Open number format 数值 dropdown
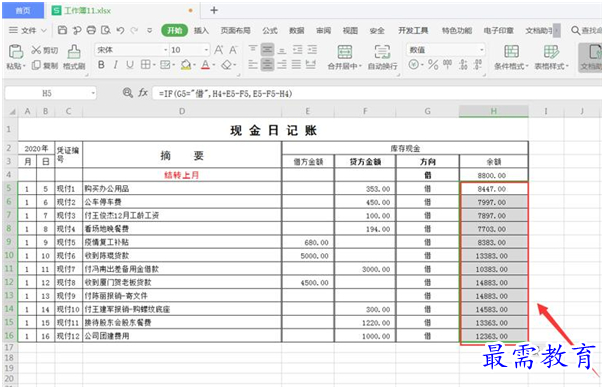The width and height of the screenshot is (604, 388). (481, 50)
